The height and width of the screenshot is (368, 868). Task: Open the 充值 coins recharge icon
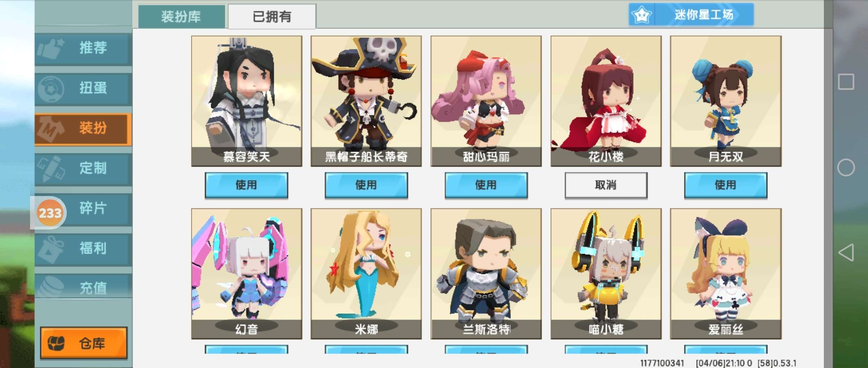pyautogui.click(x=51, y=287)
